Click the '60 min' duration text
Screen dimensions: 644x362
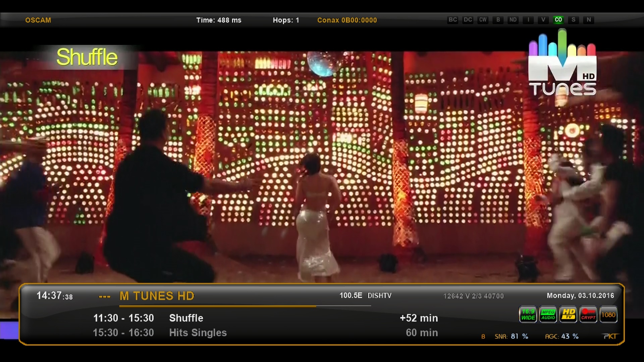click(x=422, y=333)
